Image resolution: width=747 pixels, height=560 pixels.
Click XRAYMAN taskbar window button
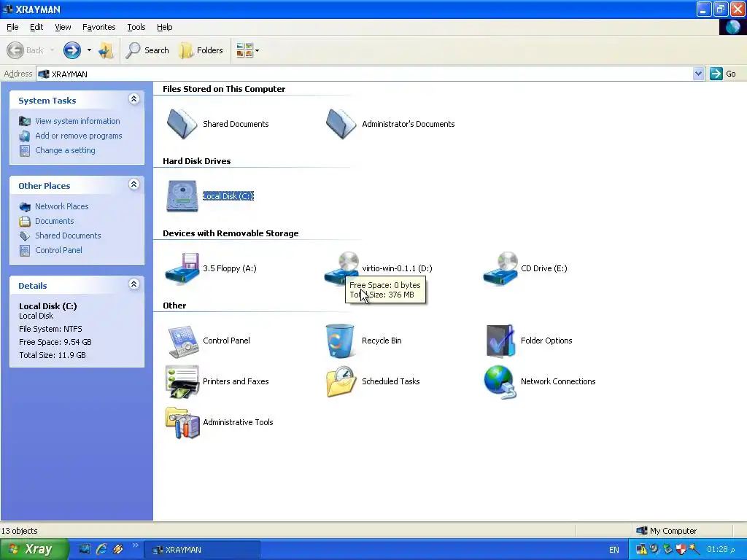click(x=202, y=550)
